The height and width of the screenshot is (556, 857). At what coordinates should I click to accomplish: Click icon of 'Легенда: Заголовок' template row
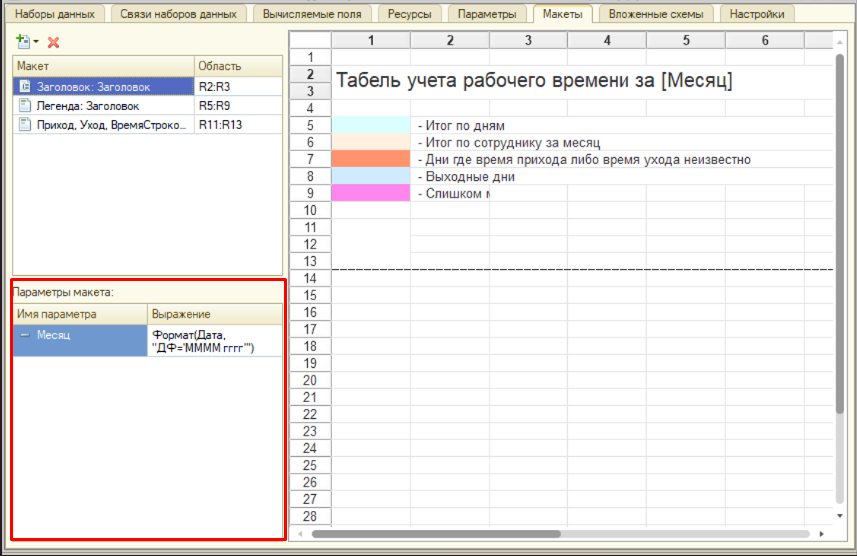pos(25,105)
